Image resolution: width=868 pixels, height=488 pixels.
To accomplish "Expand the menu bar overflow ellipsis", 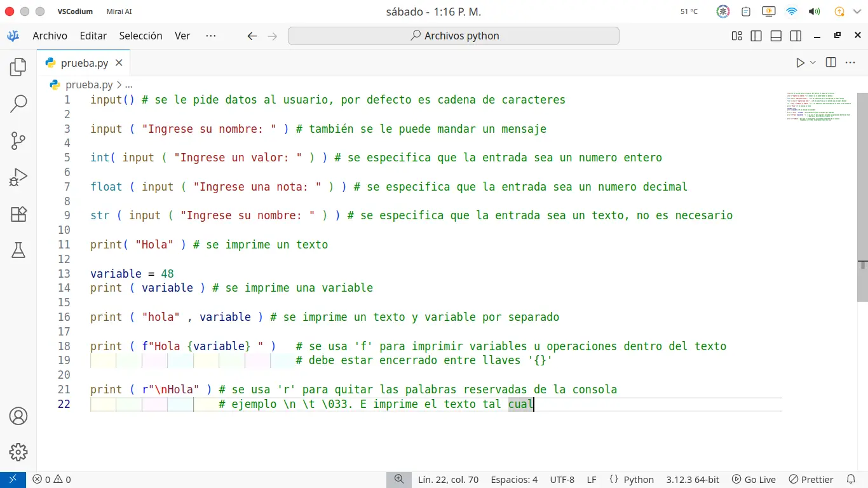I will click(x=211, y=36).
